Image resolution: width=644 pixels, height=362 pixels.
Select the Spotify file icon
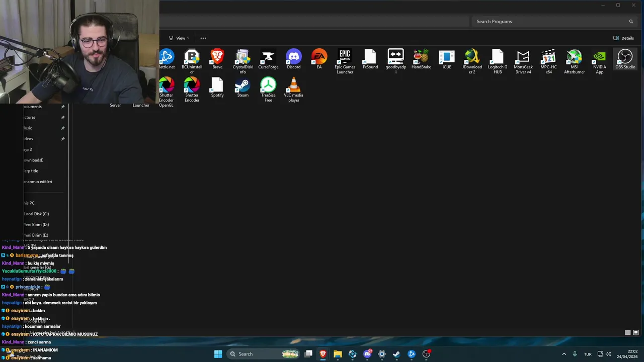pyautogui.click(x=217, y=88)
